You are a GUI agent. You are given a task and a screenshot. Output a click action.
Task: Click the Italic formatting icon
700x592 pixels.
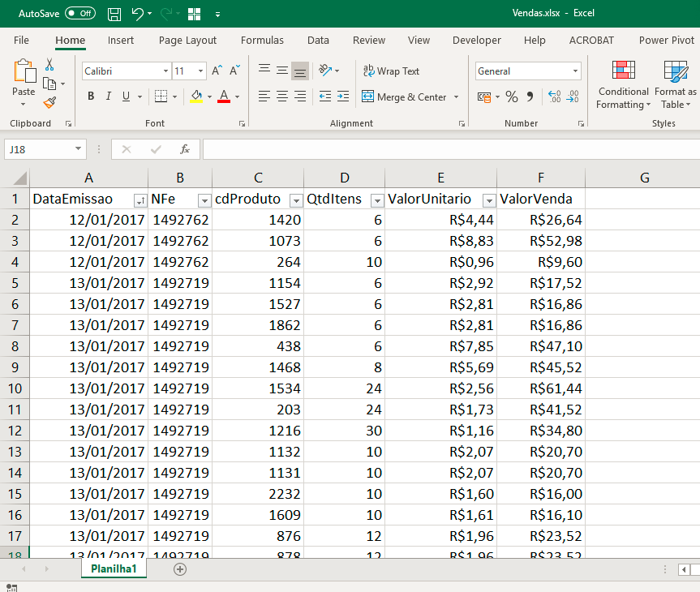click(109, 97)
